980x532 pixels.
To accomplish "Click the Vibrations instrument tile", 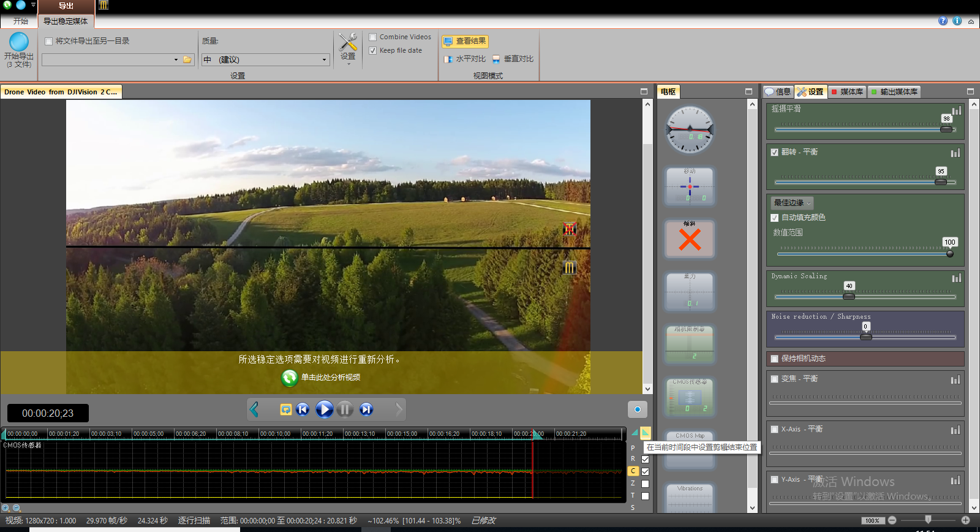I will (690, 498).
